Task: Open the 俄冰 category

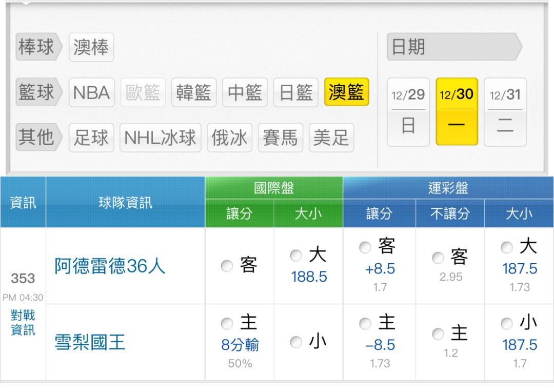Action: coord(229,138)
